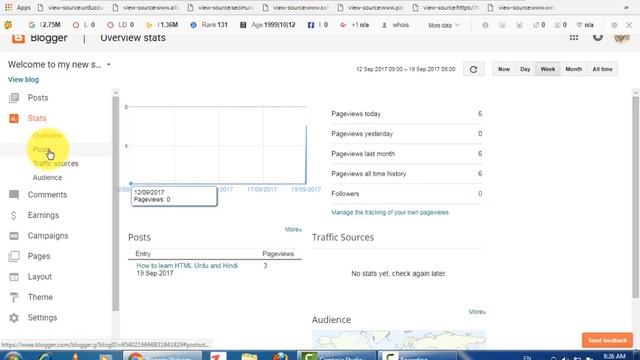Open the Audience submenu item
Screen dimensions: 640x360
[x=47, y=178]
